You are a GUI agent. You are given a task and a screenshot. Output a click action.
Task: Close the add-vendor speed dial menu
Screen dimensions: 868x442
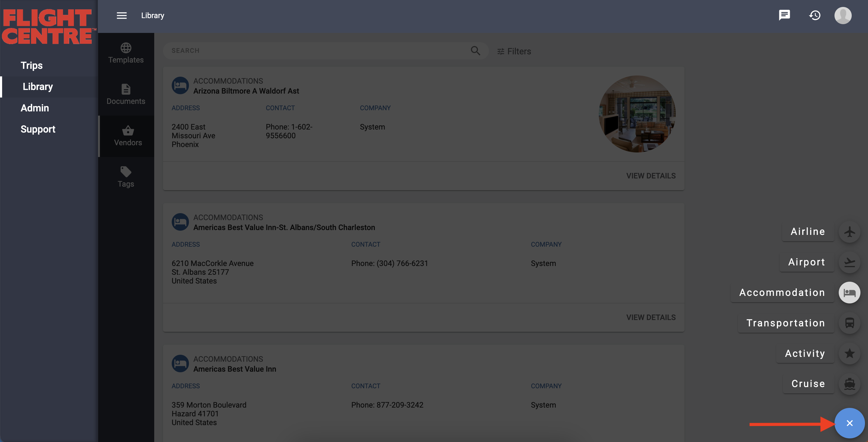pos(850,423)
